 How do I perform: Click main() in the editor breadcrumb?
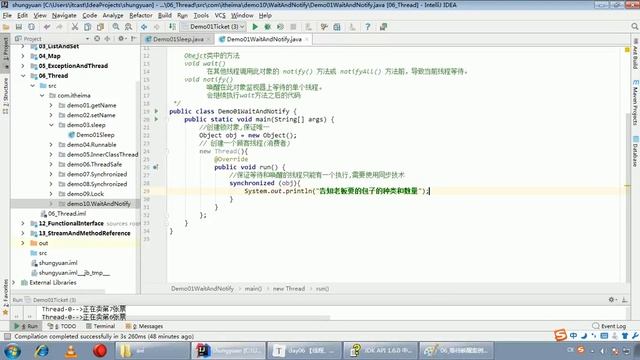(253, 289)
